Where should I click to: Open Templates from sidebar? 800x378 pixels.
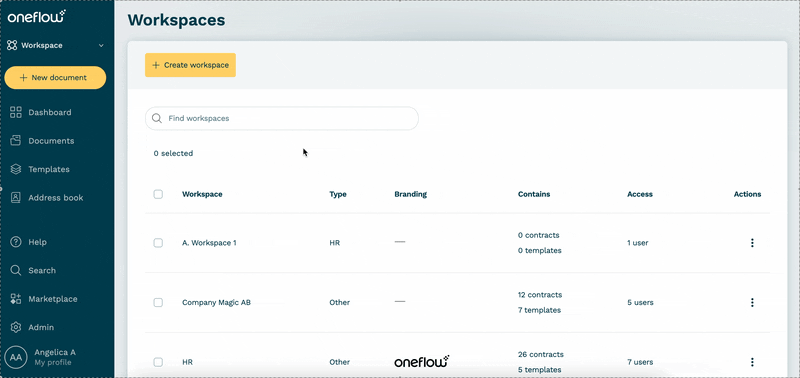pos(49,169)
